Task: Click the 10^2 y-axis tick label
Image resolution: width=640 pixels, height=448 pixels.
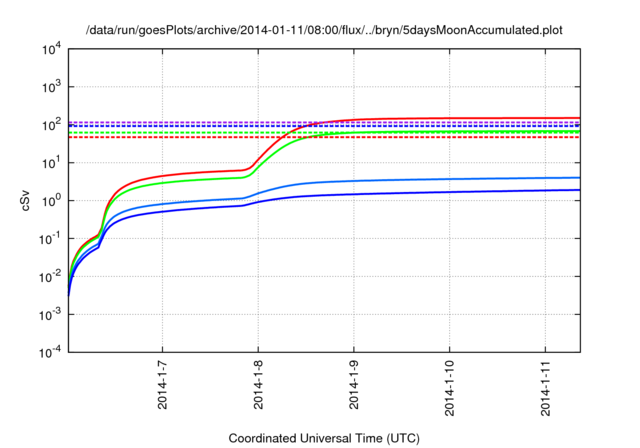Action: pos(50,125)
